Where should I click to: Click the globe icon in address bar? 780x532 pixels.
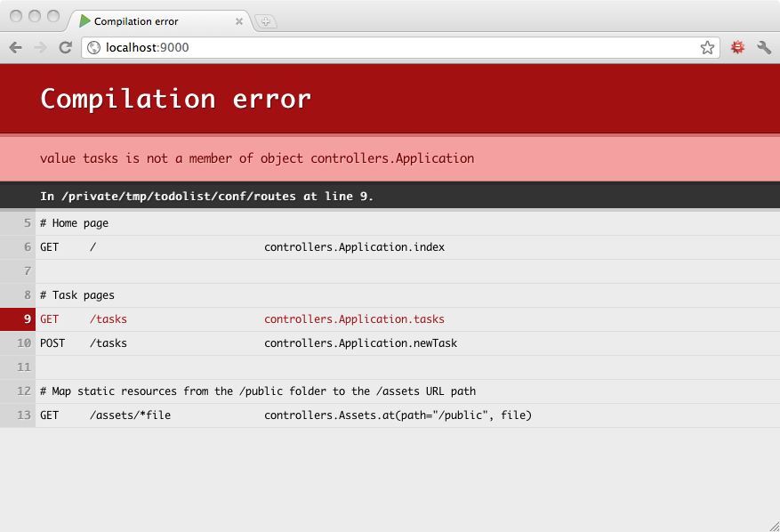[93, 48]
